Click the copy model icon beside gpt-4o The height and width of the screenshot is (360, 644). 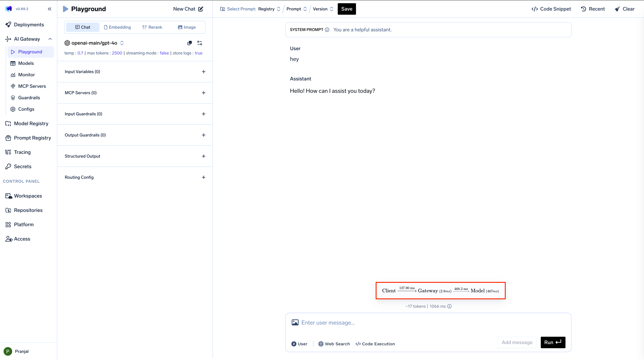(189, 43)
